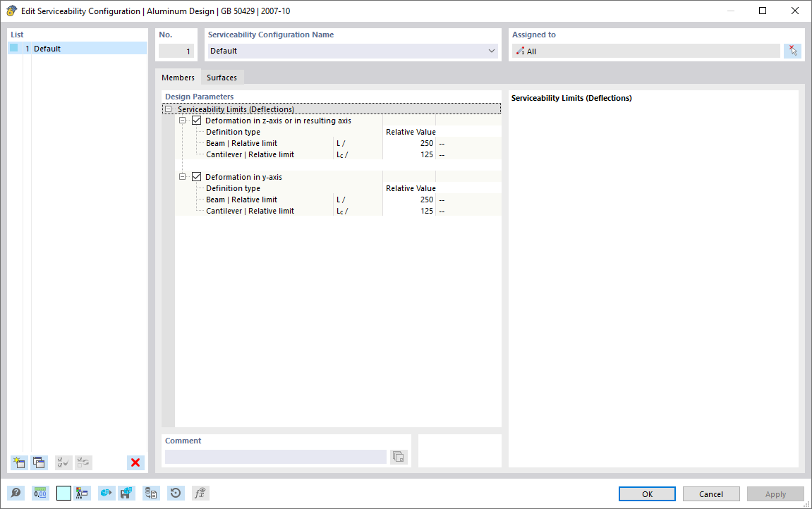Delete the selected configuration with red X

coord(135,462)
